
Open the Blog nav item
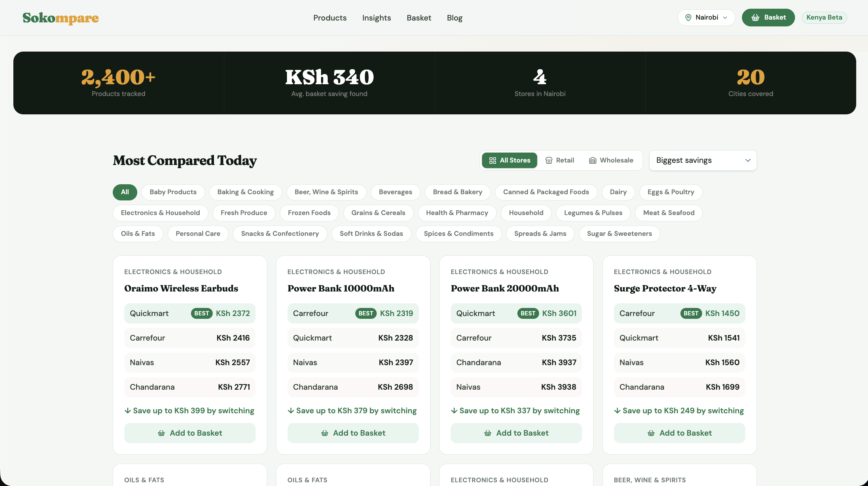coord(455,18)
